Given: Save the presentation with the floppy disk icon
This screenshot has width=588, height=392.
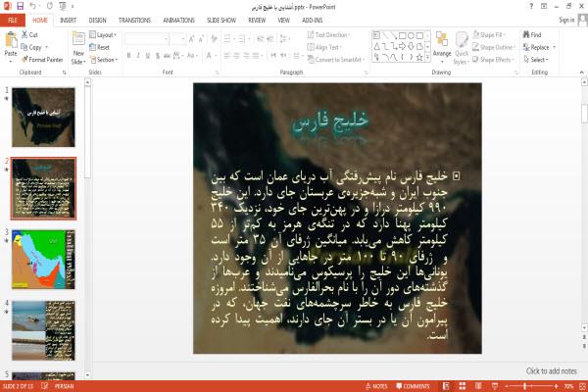Looking at the screenshot, I should pos(20,6).
